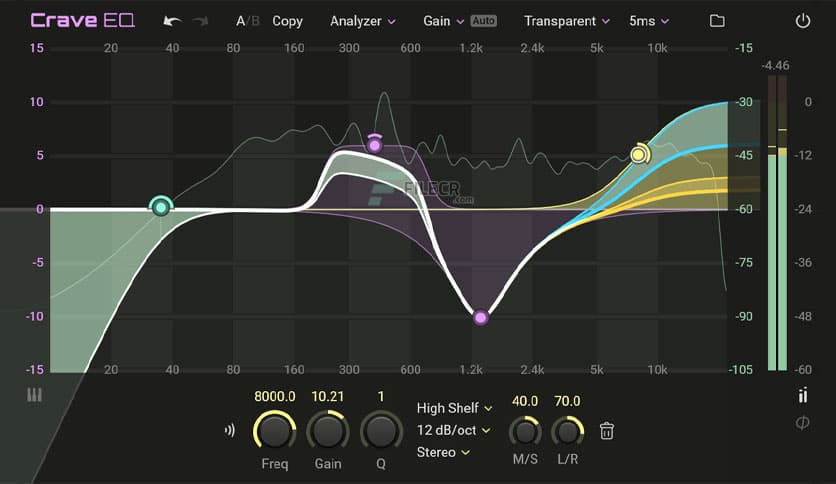The width and height of the screenshot is (836, 484).
Task: Click the Freq knob
Action: [x=275, y=431]
